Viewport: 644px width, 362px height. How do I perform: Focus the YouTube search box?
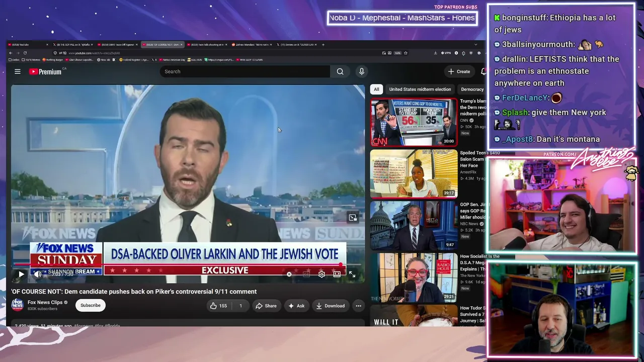coord(245,71)
